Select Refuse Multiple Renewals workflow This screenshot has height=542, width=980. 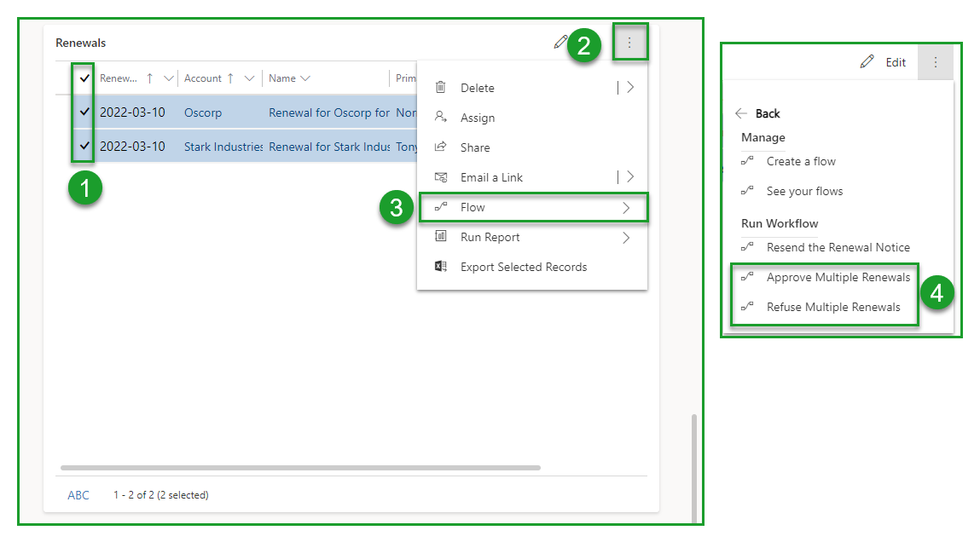click(832, 307)
